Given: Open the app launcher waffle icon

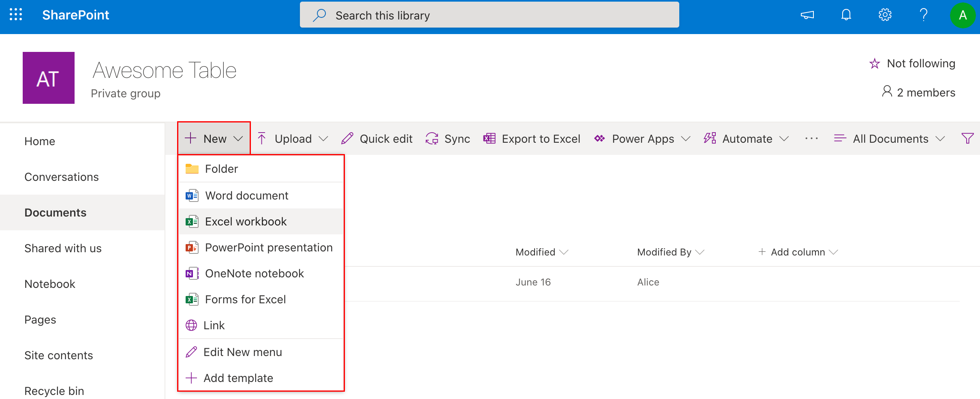Looking at the screenshot, I should 16,15.
